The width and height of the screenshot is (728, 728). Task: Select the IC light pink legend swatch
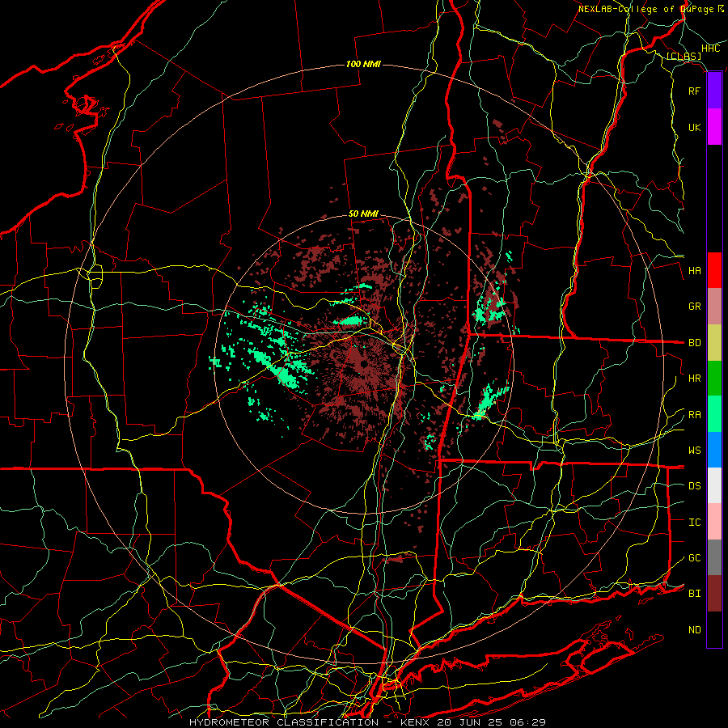(x=714, y=522)
